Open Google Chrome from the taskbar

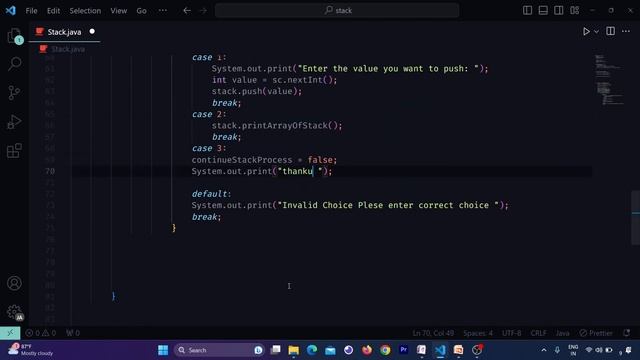385,350
